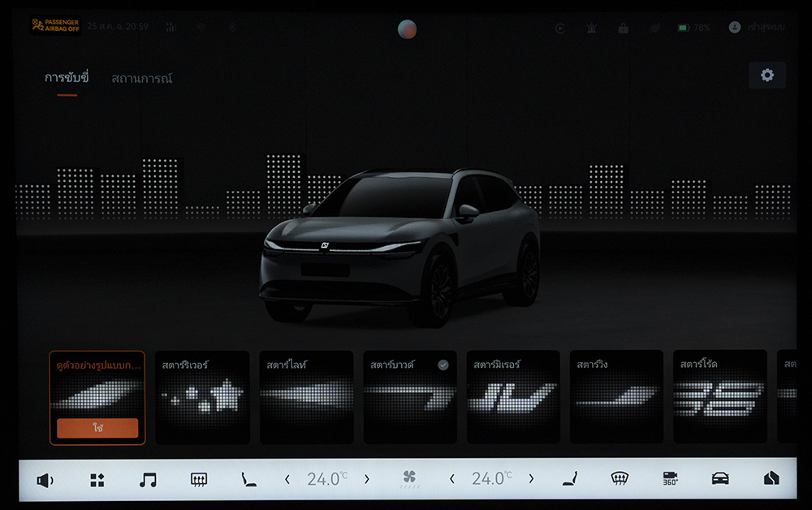812x510 pixels.
Task: Open the vehicle settings car icon
Action: tap(719, 479)
